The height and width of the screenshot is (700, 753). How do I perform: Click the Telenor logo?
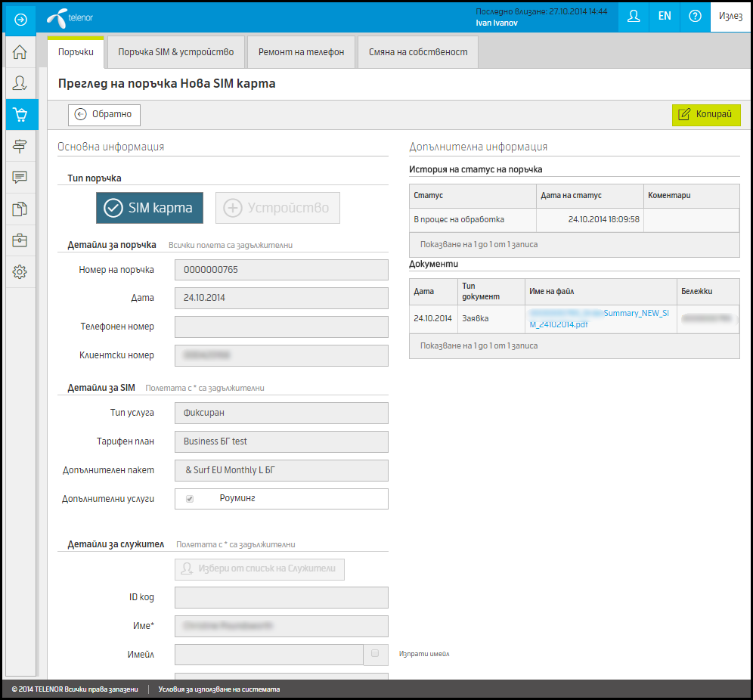[x=70, y=19]
